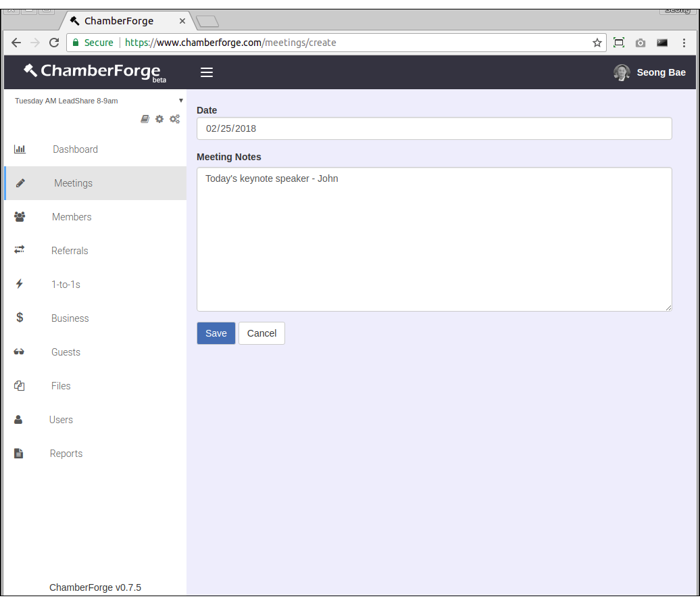Screen dimensions: 700x605
Task: Click the Guests sunglasses icon
Action: [x=20, y=352]
